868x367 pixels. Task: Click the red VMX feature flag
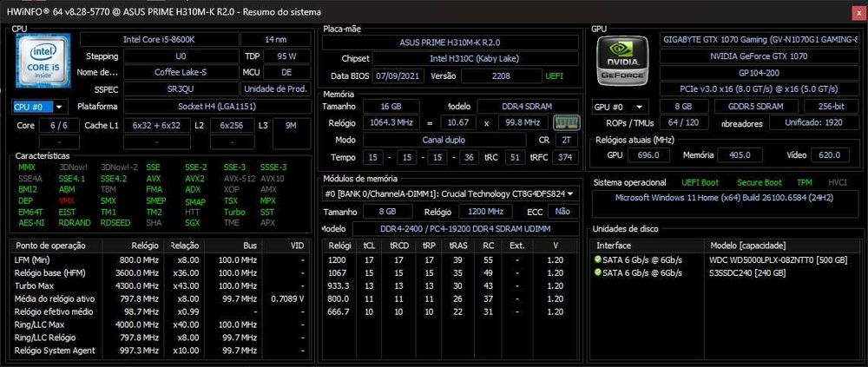[x=67, y=201]
